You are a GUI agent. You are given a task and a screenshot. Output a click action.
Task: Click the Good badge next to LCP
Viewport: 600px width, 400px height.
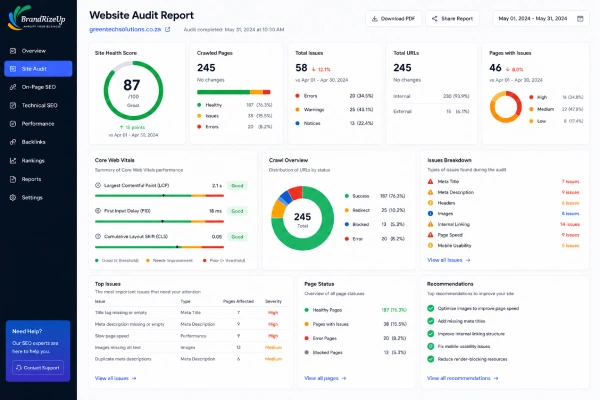(x=237, y=186)
